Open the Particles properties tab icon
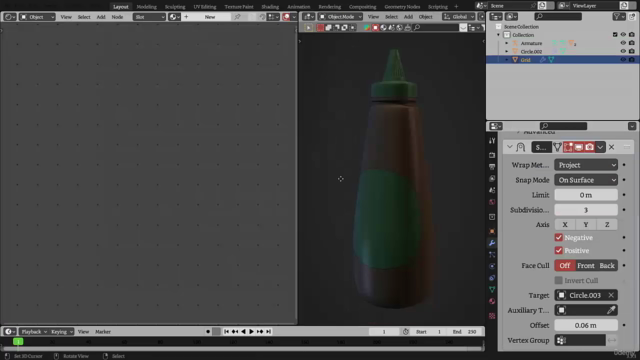Screen dimensions: 640x360 (492, 255)
